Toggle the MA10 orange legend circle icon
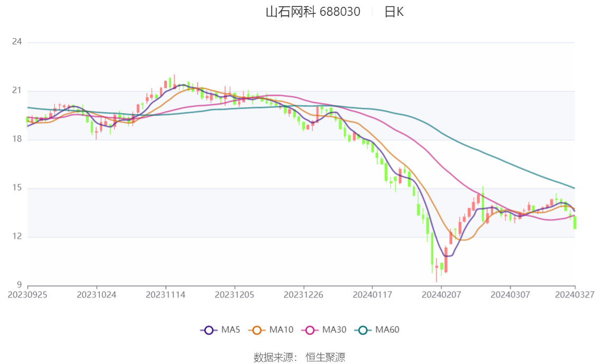599x364 pixels. pos(257,330)
